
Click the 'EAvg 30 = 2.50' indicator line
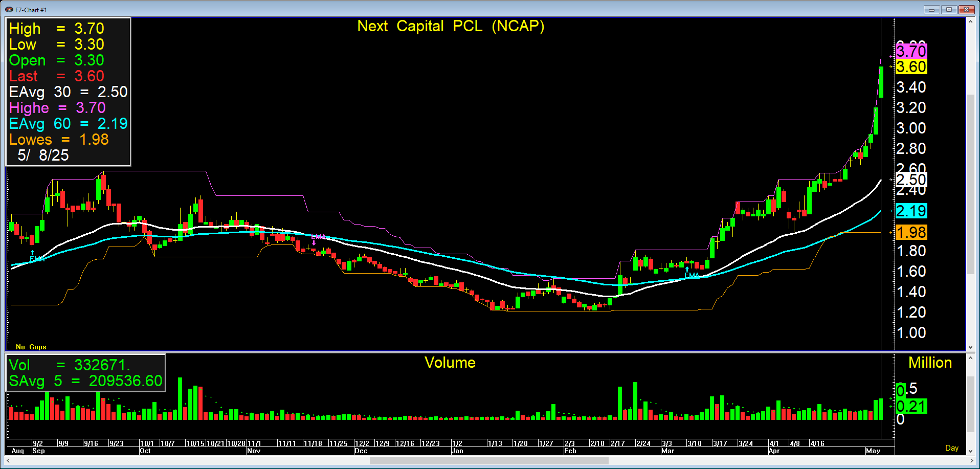click(x=68, y=92)
